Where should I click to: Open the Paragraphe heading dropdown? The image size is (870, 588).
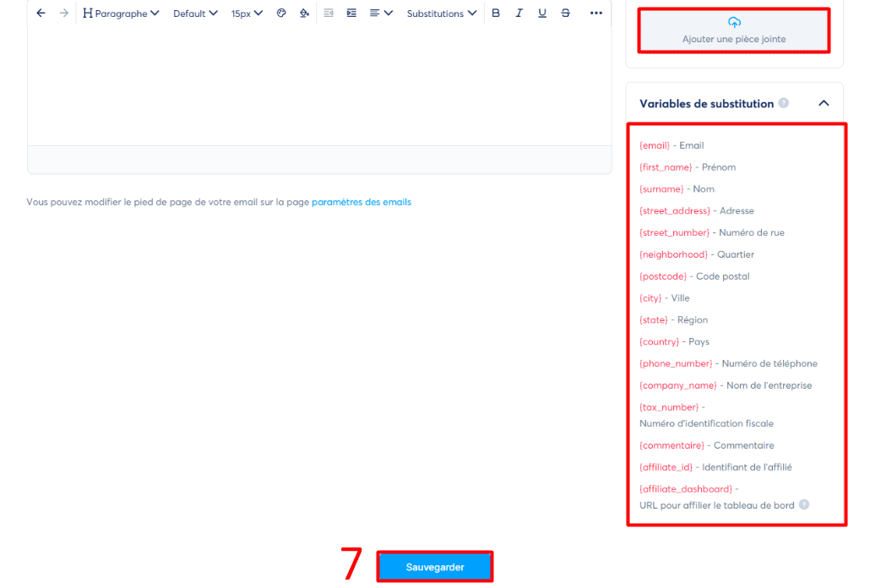(121, 14)
